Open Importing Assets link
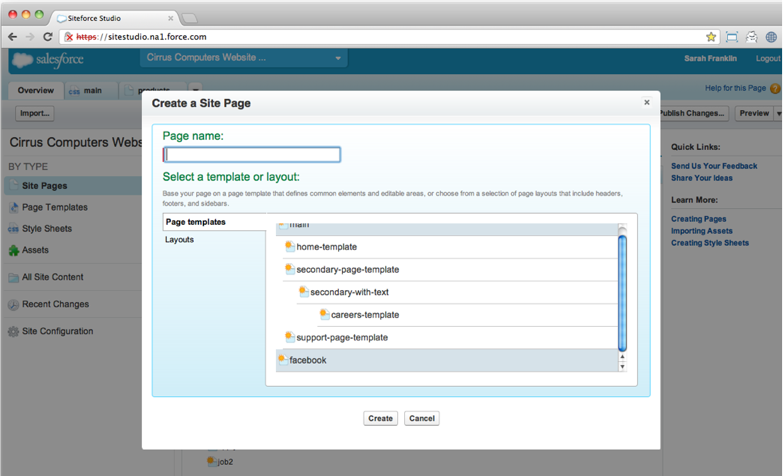 tap(702, 231)
